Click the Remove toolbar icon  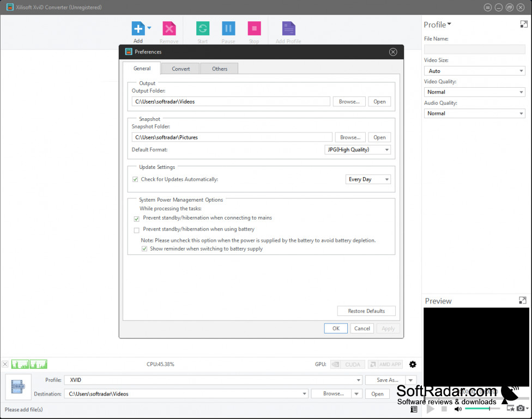click(x=169, y=28)
